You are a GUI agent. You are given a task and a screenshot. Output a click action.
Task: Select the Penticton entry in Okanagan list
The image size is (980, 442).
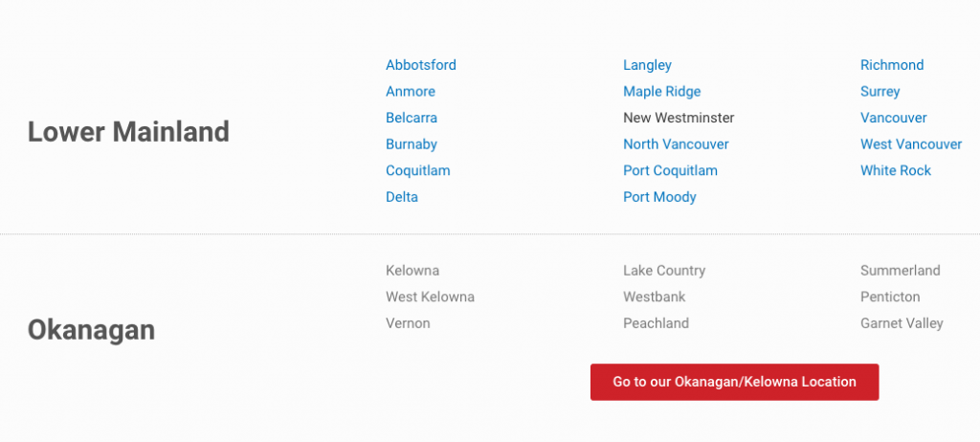pos(890,297)
